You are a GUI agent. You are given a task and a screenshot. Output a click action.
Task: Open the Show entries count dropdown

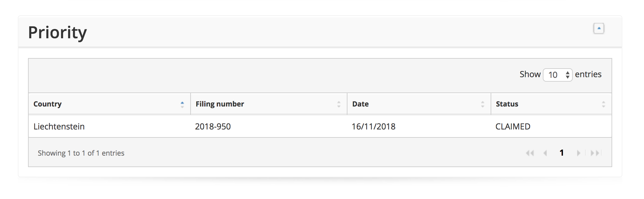point(557,75)
